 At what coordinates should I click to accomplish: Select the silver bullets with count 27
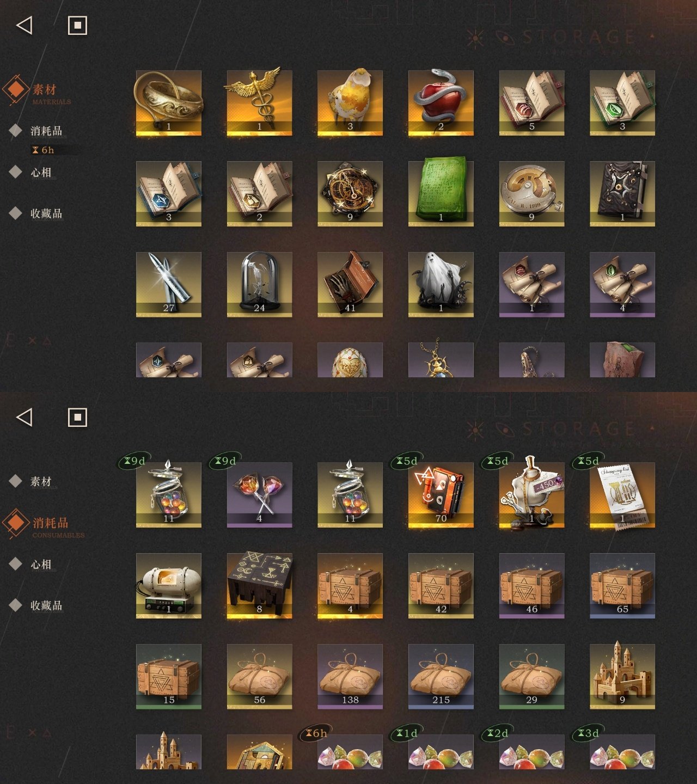point(169,284)
